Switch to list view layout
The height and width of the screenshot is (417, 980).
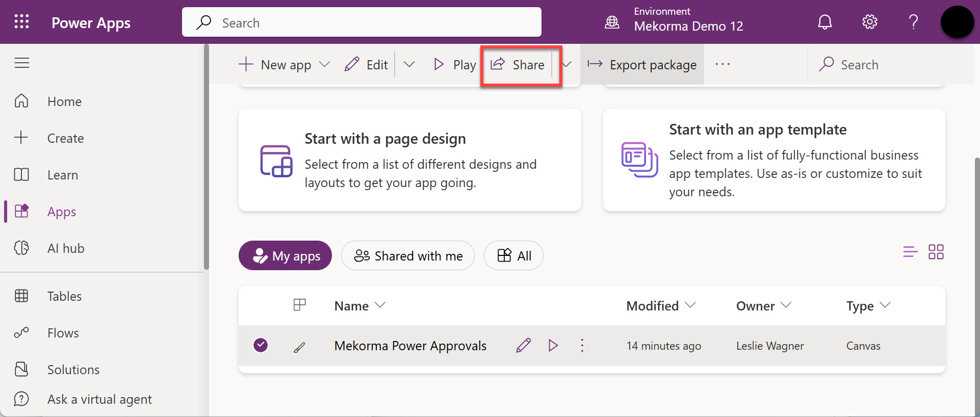point(910,252)
